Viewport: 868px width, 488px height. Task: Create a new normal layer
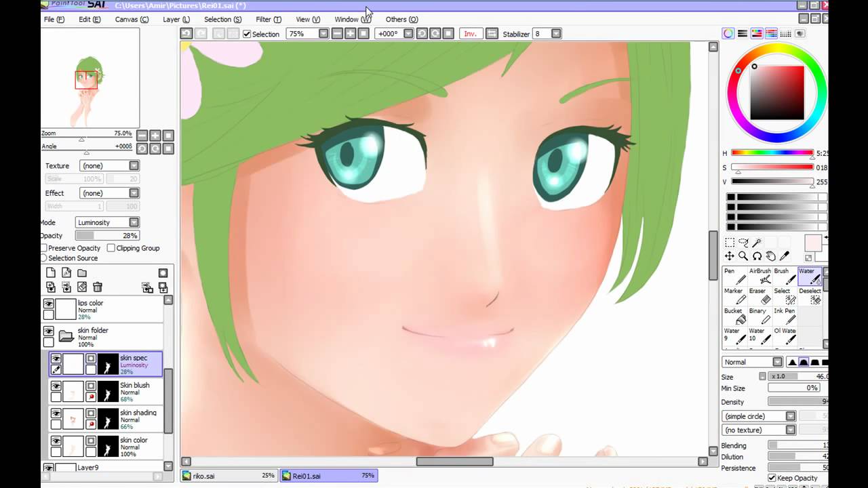coord(51,272)
